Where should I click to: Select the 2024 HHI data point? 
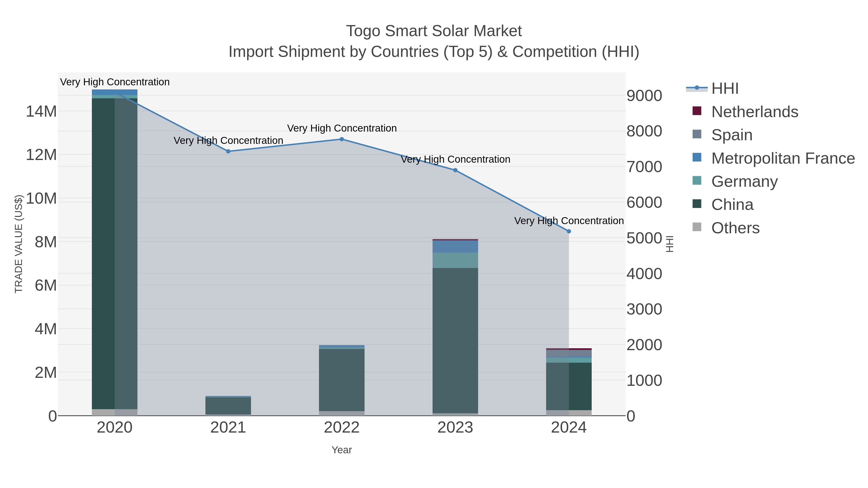click(569, 231)
